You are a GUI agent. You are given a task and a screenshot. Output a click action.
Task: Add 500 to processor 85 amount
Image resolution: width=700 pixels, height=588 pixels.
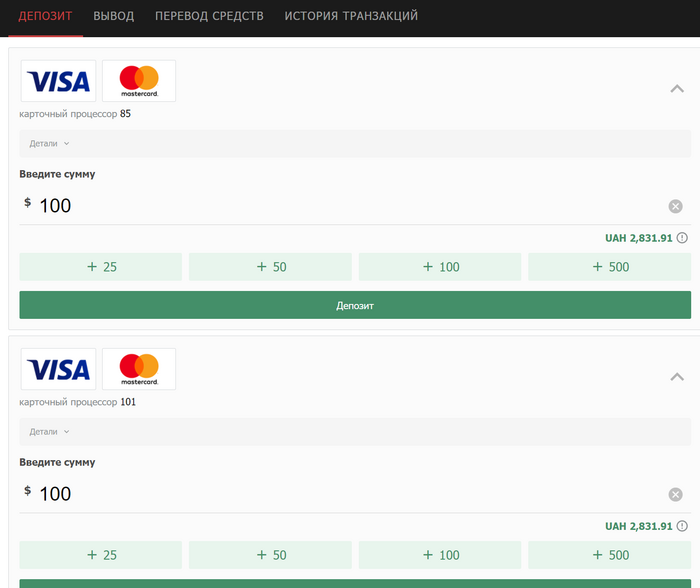[609, 267]
